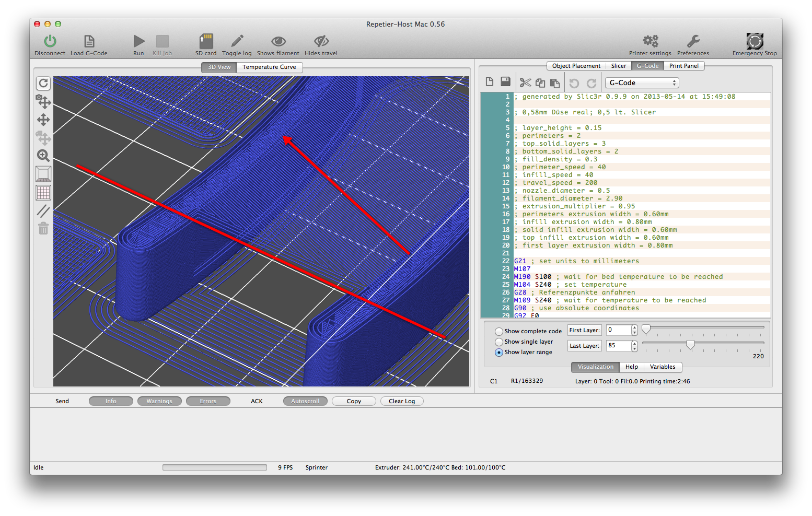Switch to 3D View tab
This screenshot has height=516, width=812.
pos(219,67)
